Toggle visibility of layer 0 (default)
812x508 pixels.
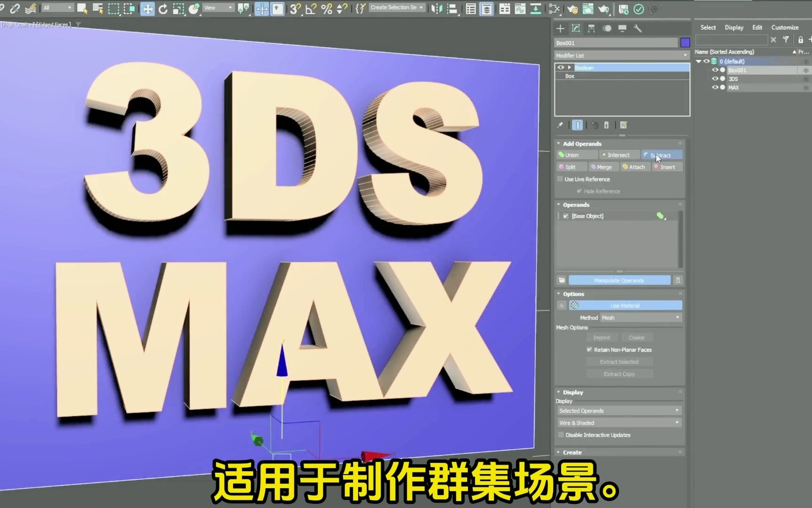(706, 61)
